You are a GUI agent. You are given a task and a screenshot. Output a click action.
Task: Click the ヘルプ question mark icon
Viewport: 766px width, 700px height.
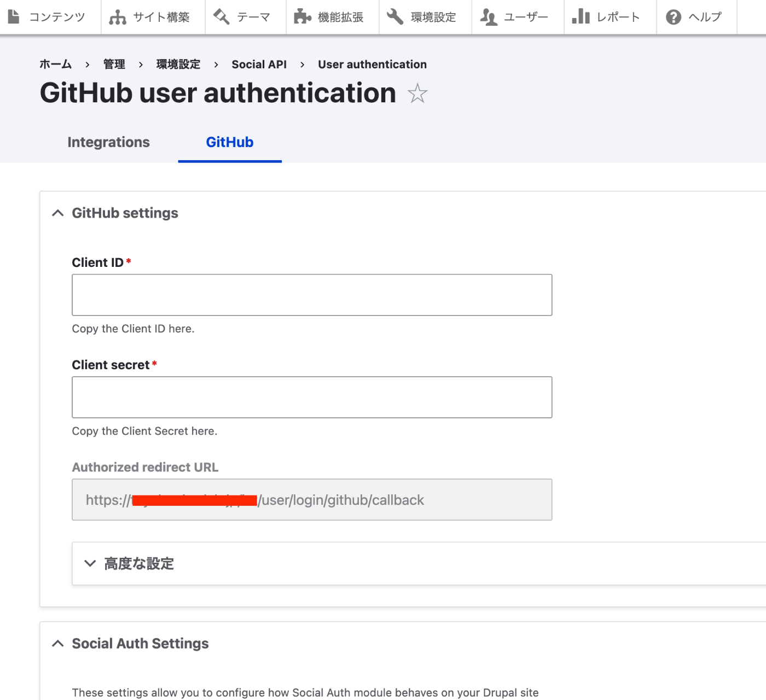tap(674, 17)
